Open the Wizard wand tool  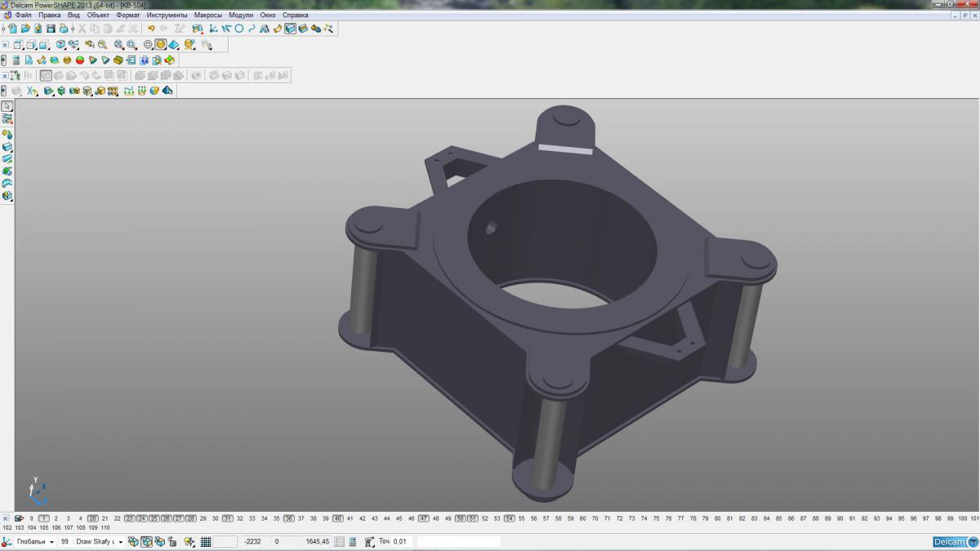pyautogui.click(x=328, y=28)
